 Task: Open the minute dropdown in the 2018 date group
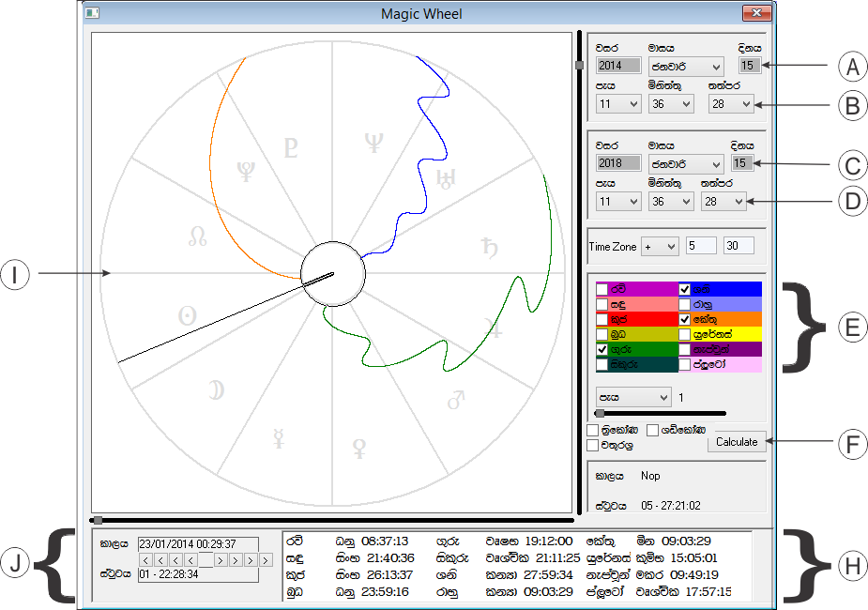click(671, 202)
